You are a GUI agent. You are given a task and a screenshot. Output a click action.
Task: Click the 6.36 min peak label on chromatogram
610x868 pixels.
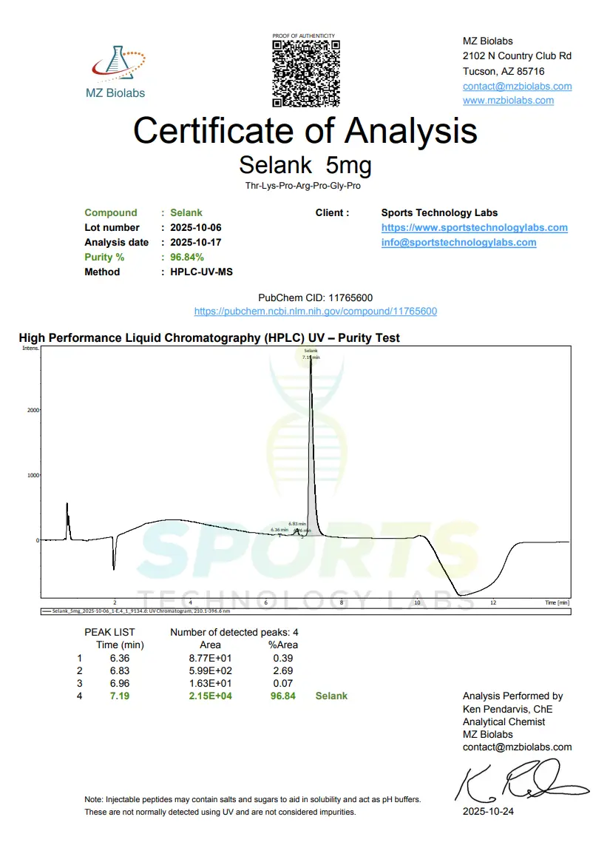tap(279, 530)
